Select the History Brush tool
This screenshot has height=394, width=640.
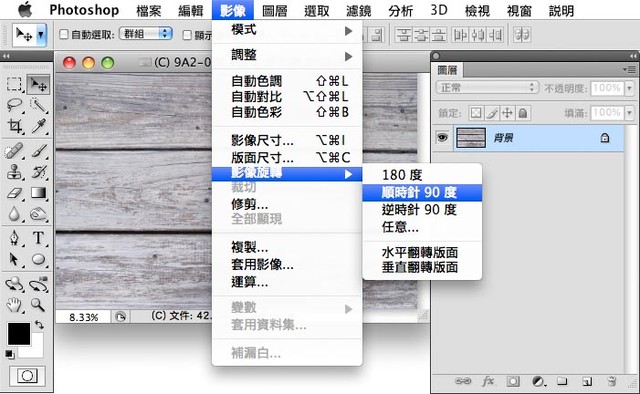(38, 172)
